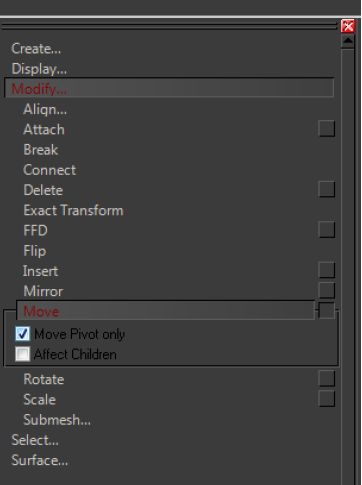
Task: Select the Exact Transform command
Action: [73, 211]
